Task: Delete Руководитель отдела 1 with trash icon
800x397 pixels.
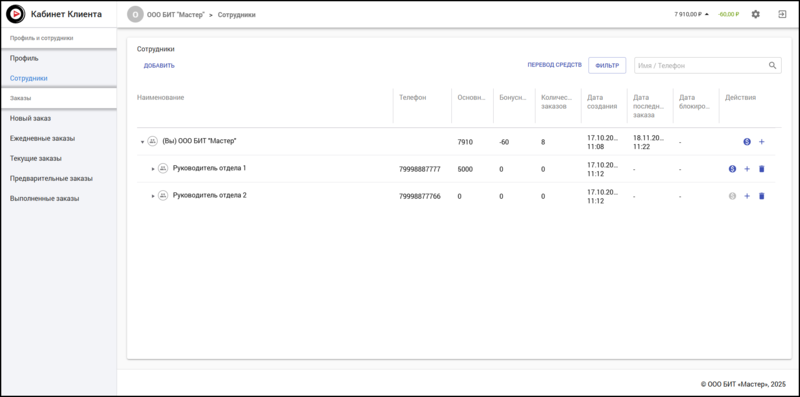Action: tap(762, 169)
